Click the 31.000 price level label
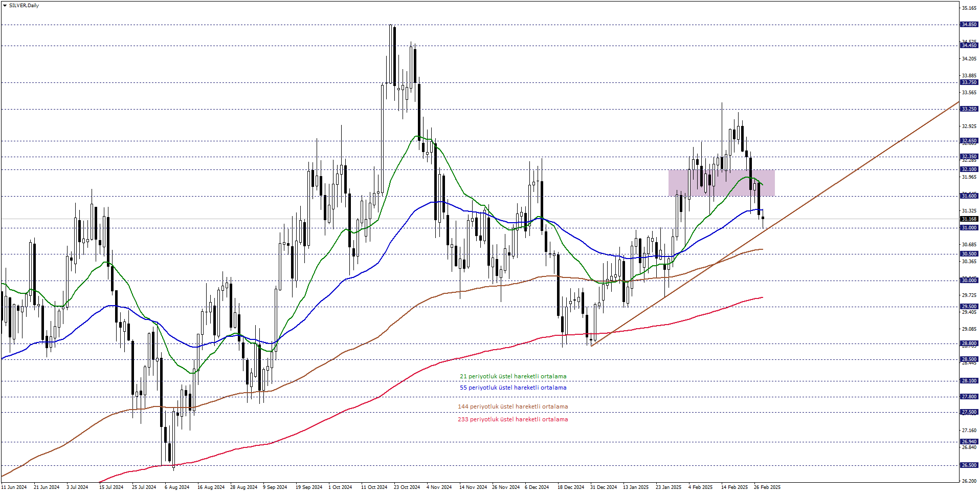Screen dimensions: 980x493 click(969, 228)
